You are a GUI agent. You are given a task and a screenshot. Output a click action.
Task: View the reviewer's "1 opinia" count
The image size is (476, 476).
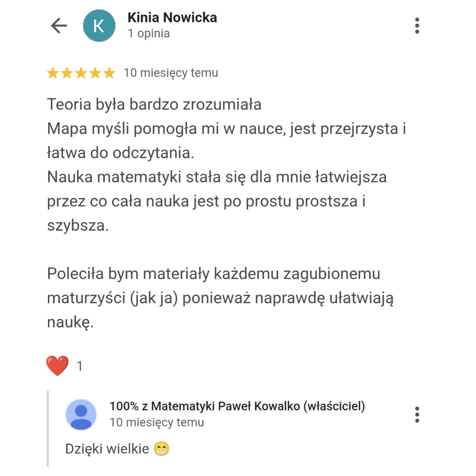point(149,34)
